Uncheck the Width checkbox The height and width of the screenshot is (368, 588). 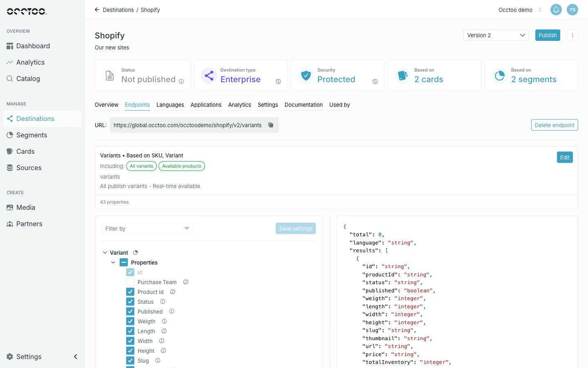pyautogui.click(x=130, y=341)
